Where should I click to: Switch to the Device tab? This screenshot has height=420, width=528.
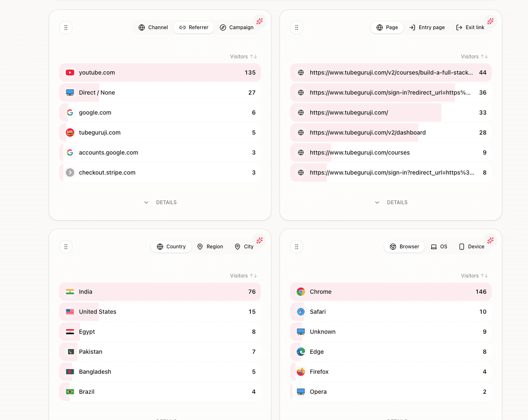(x=471, y=247)
